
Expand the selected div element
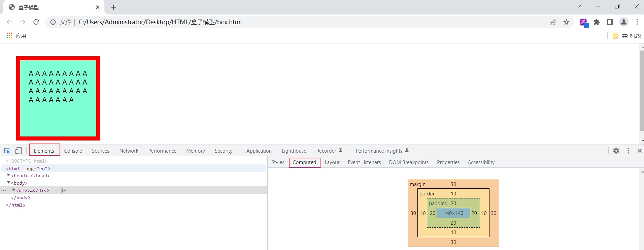(13, 190)
